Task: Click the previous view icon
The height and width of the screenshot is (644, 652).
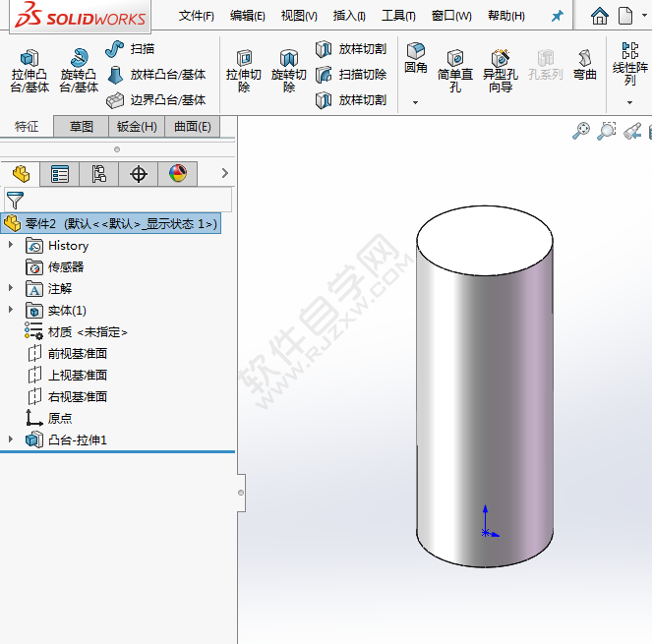Action: pyautogui.click(x=632, y=131)
